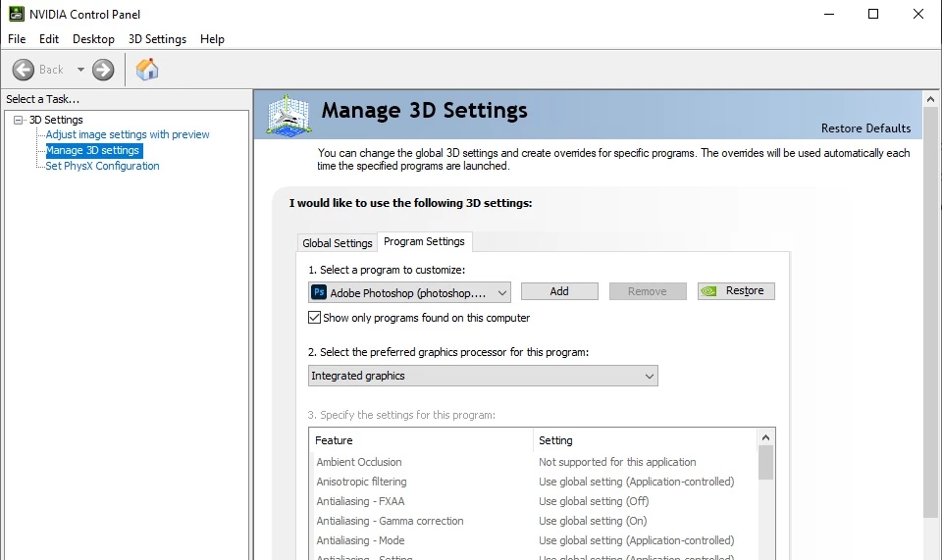
Task: Select Manage 3D settings in the tree
Action: (x=92, y=150)
